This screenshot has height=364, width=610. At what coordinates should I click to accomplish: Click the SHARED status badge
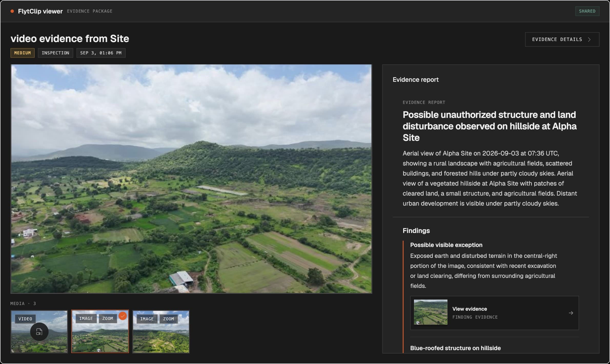pos(587,11)
